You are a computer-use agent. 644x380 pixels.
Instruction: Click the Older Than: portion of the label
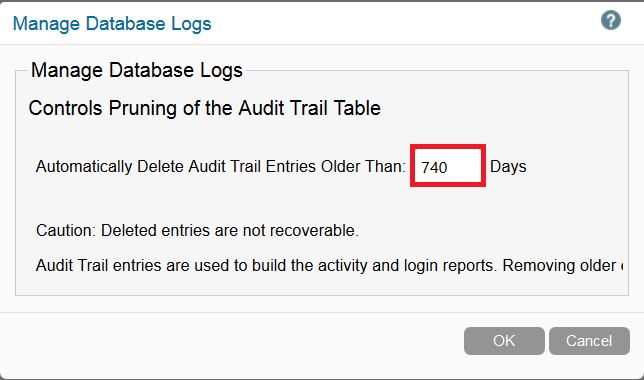coord(363,167)
